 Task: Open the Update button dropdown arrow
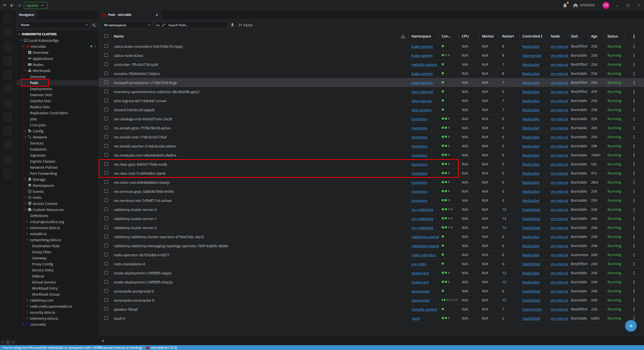point(43,5)
